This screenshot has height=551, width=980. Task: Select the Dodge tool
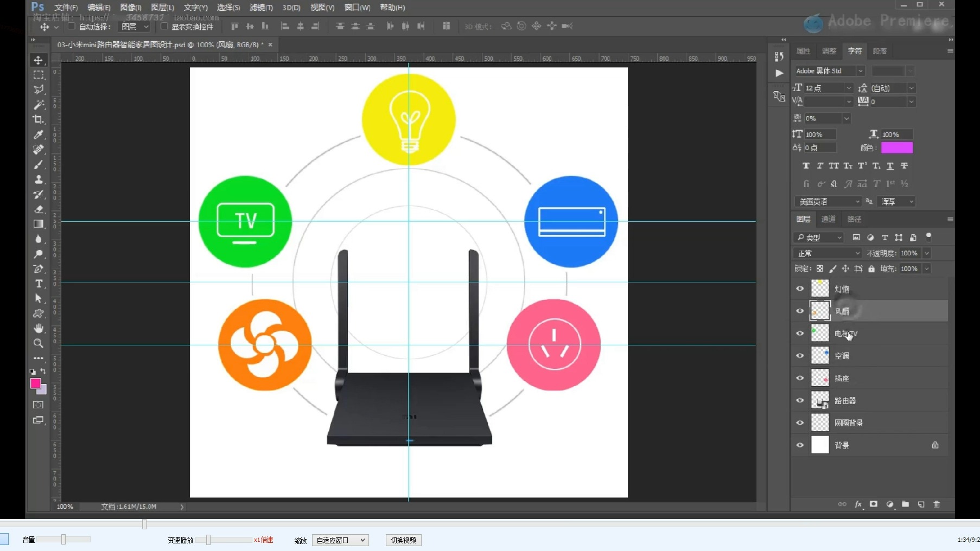coord(38,254)
